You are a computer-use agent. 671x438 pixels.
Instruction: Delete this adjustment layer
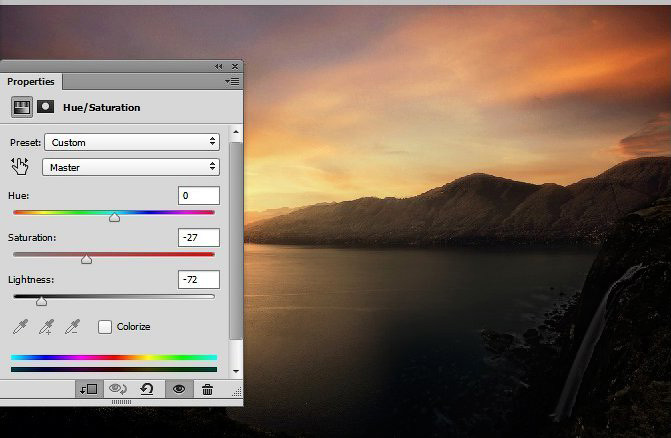click(x=208, y=389)
